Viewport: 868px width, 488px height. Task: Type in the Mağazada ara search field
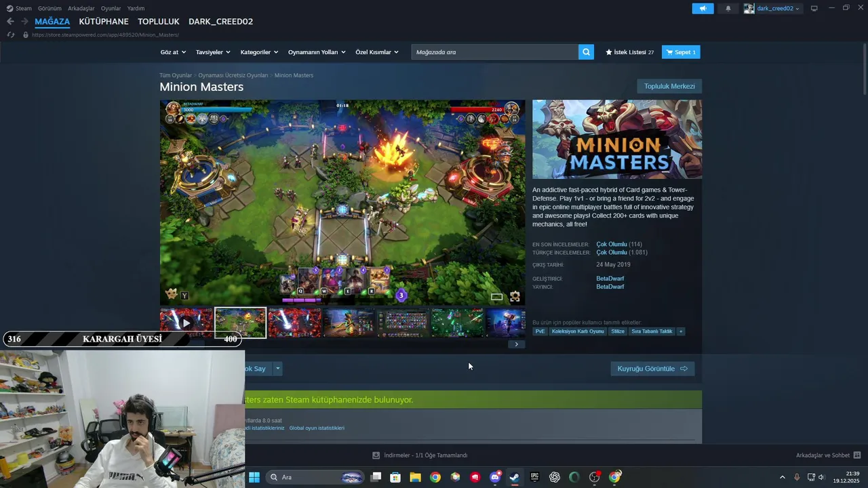[x=495, y=52]
